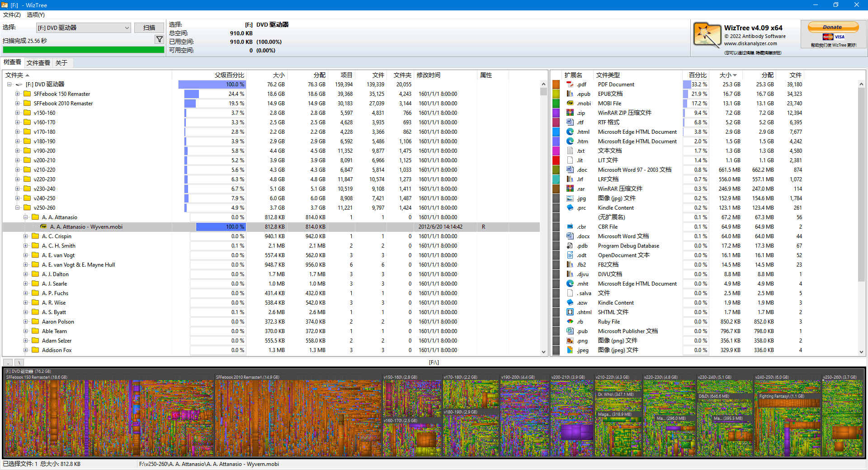Screen dimensions: 868x470
Task: Click the .txt text document icon
Action: click(x=570, y=151)
